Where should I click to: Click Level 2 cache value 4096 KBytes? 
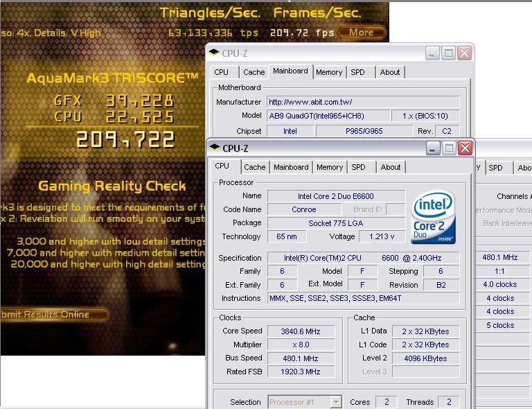pyautogui.click(x=425, y=358)
